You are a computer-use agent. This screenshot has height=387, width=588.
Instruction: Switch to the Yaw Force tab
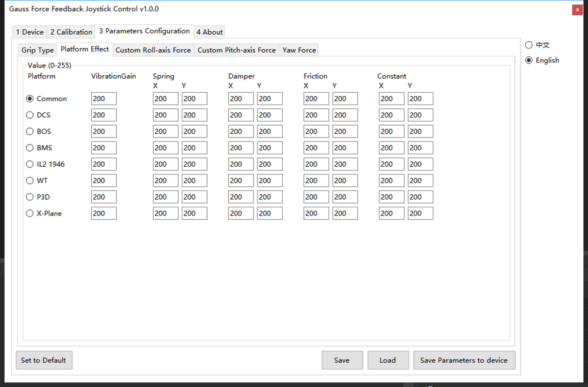(299, 50)
